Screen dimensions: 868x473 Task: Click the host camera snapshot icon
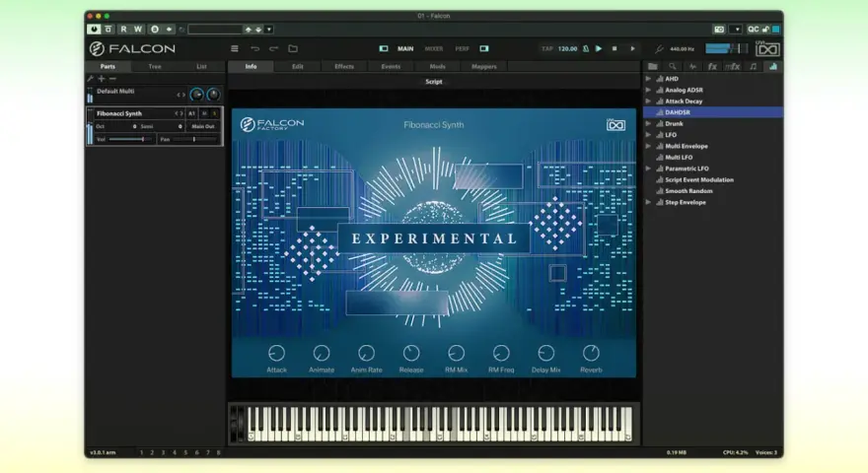click(x=719, y=30)
